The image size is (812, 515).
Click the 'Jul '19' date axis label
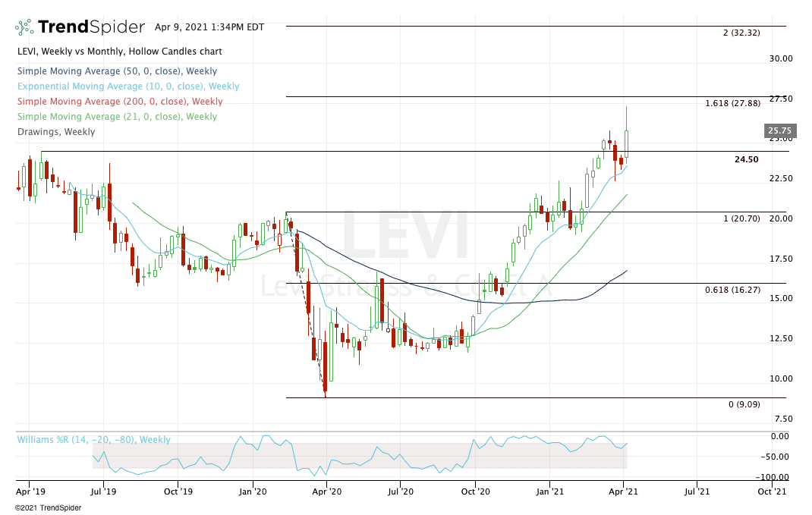pyautogui.click(x=103, y=491)
